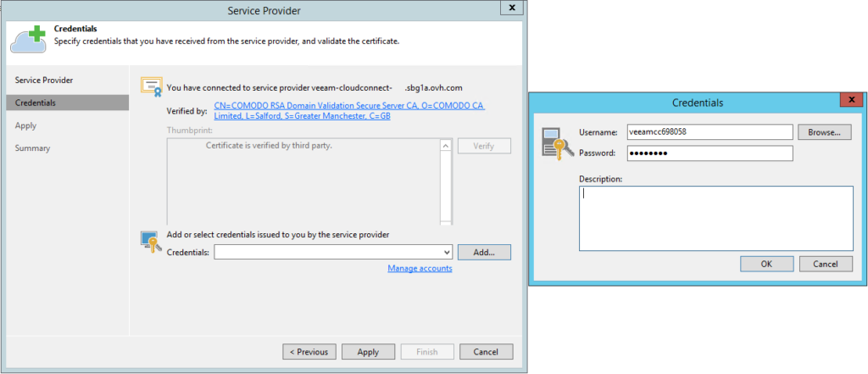Confirm credentials with the OK button
Viewport: 868px width, 374px height.
pyautogui.click(x=766, y=265)
